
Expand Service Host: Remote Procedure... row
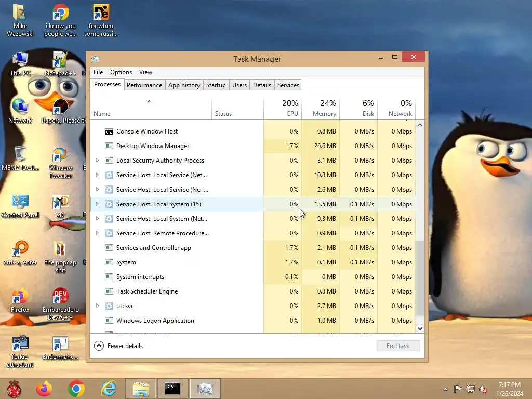tap(97, 233)
